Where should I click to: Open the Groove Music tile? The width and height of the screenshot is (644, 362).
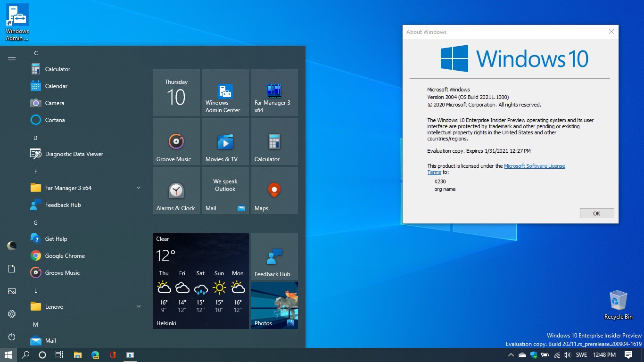click(176, 141)
